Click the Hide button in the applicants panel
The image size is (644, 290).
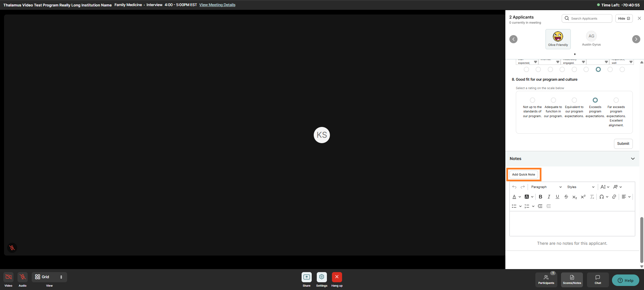click(624, 19)
